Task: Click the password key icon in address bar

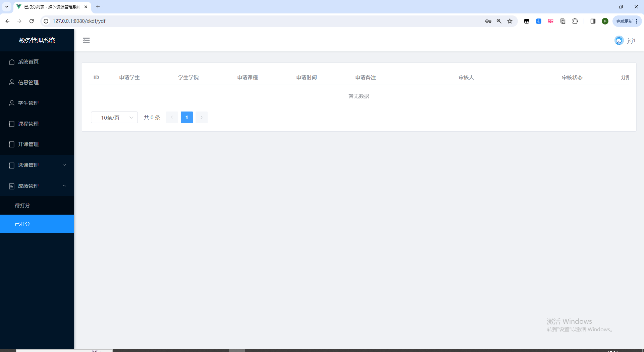Action: click(488, 21)
